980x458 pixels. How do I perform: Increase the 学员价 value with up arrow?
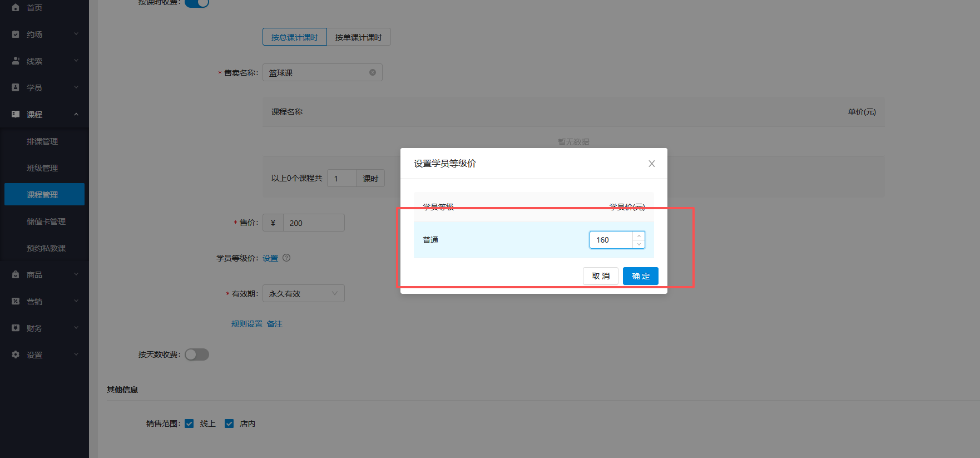click(x=639, y=236)
